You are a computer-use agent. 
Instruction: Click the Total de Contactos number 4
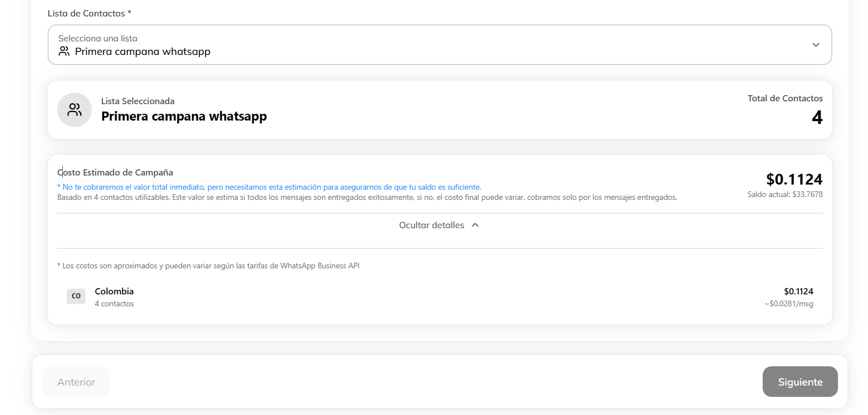click(816, 118)
